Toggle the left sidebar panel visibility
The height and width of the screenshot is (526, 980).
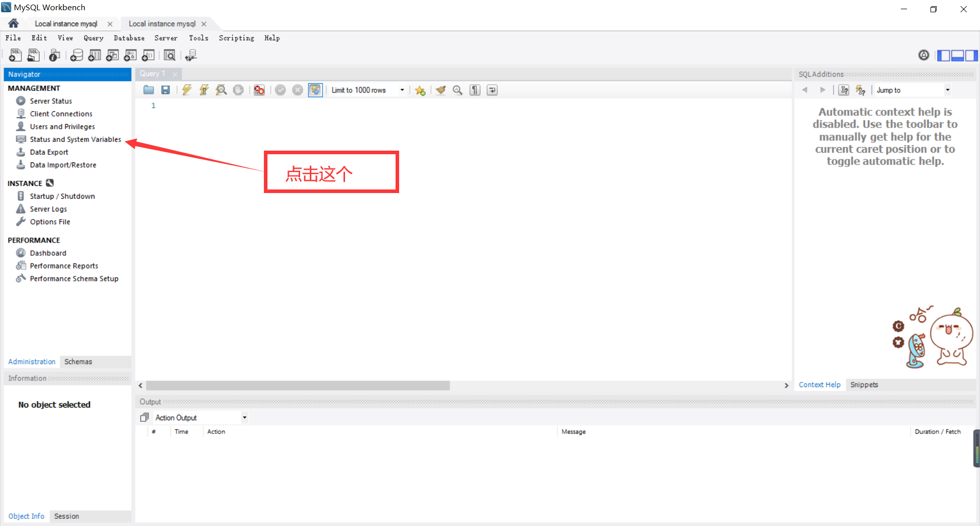click(x=944, y=55)
